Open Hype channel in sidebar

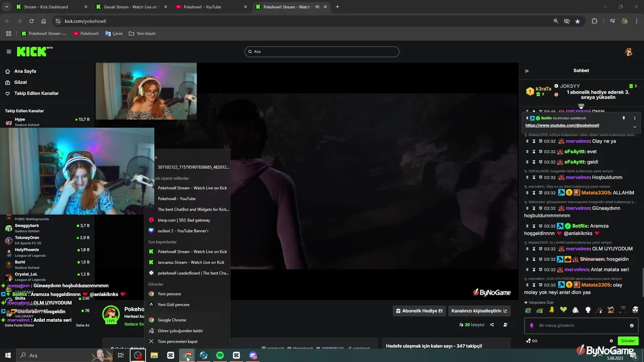pyautogui.click(x=47, y=122)
